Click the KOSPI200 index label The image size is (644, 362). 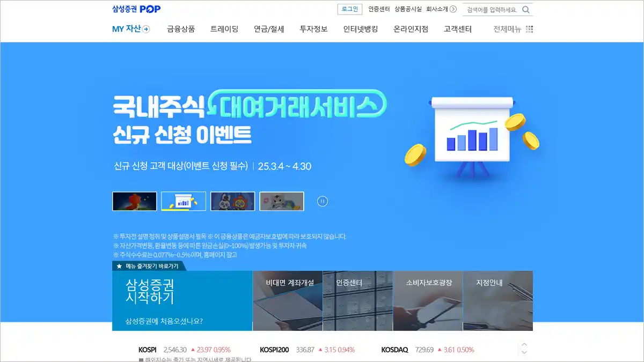(274, 350)
